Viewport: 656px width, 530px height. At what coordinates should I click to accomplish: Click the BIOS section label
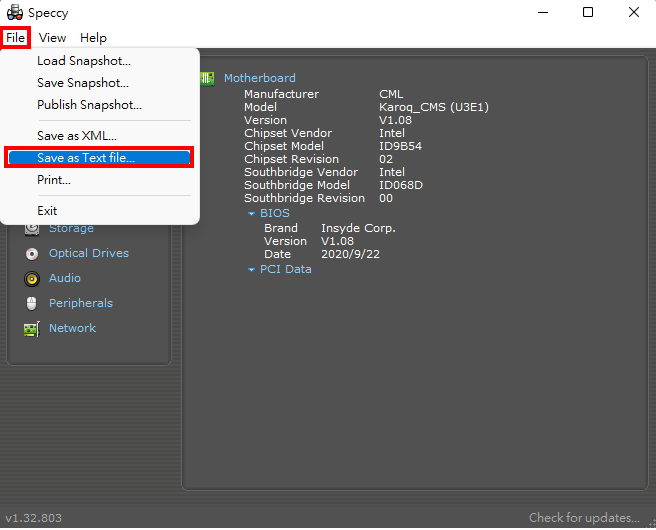pos(275,213)
